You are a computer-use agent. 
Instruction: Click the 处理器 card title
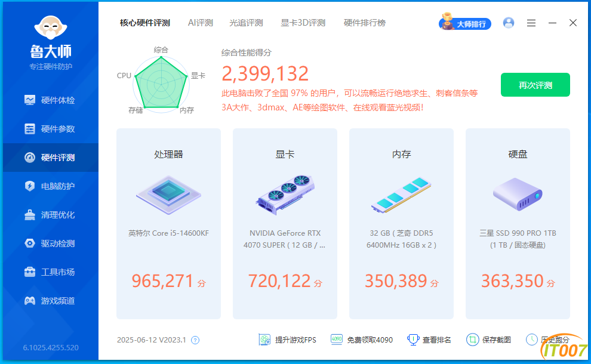point(168,154)
